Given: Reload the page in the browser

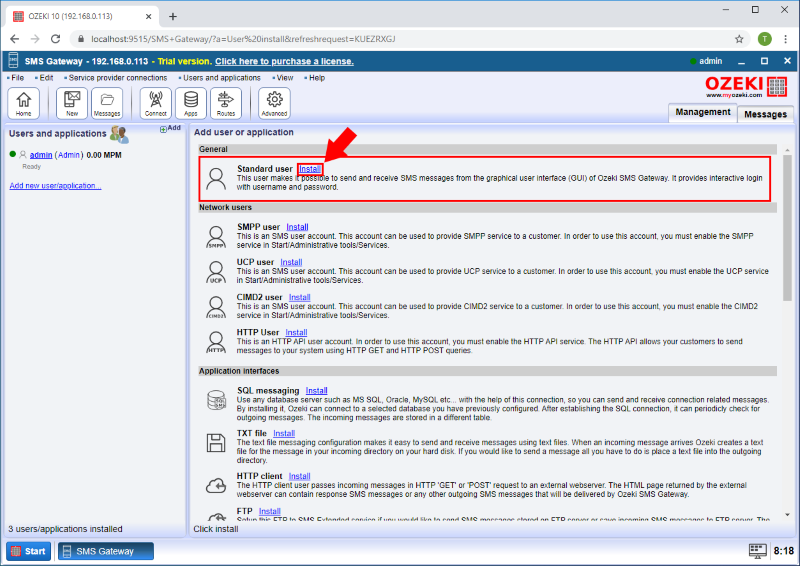Looking at the screenshot, I should coord(56,39).
